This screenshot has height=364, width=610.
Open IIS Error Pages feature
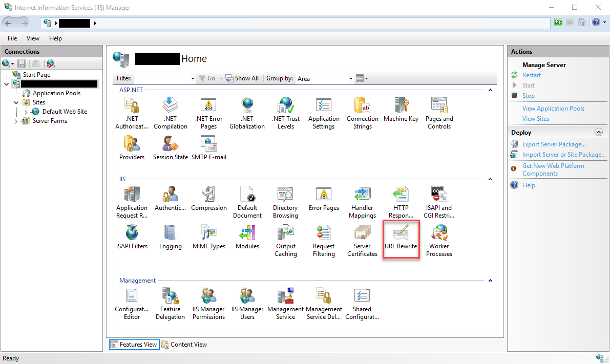pyautogui.click(x=324, y=199)
